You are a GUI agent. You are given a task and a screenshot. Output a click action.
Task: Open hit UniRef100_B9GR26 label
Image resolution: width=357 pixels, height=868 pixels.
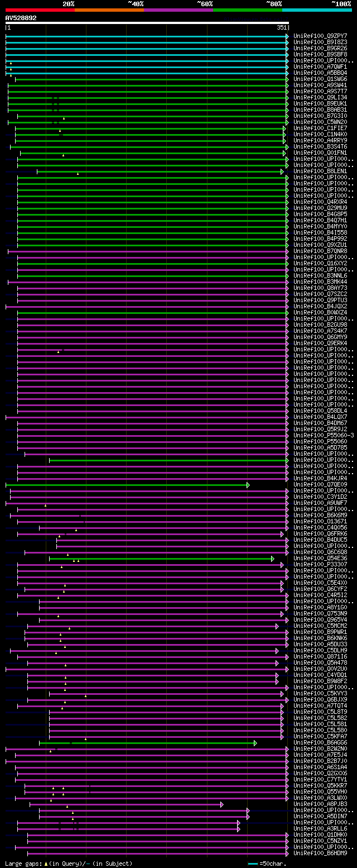320,48
